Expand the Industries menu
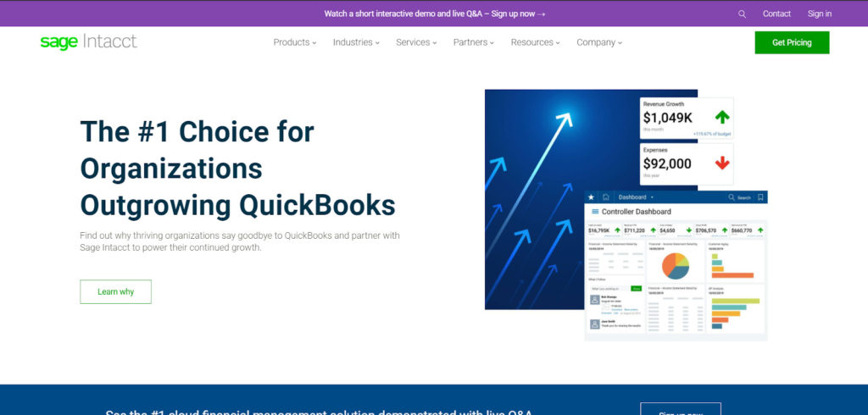Viewport: 868px width, 415px height. pyautogui.click(x=356, y=42)
